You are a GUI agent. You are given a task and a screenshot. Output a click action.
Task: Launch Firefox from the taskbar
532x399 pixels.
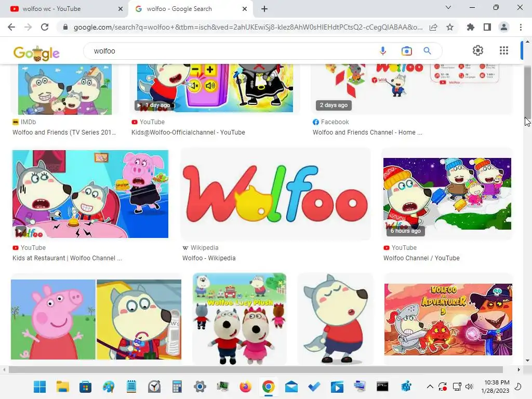(x=246, y=387)
